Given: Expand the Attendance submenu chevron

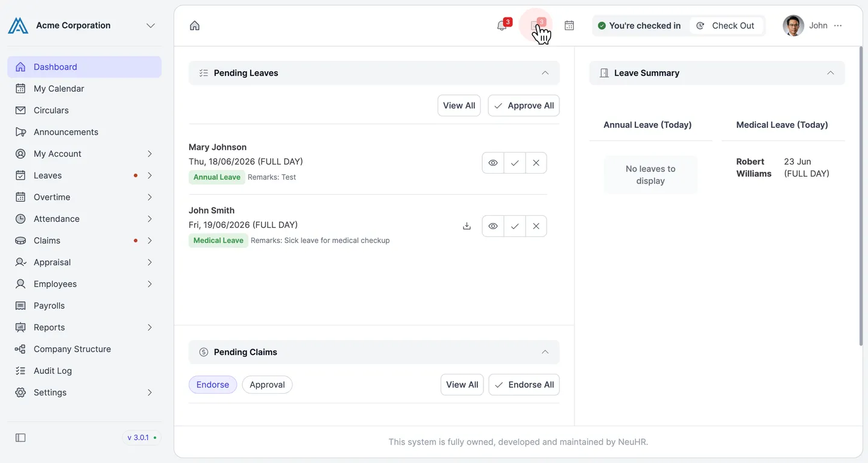Looking at the screenshot, I should point(149,219).
